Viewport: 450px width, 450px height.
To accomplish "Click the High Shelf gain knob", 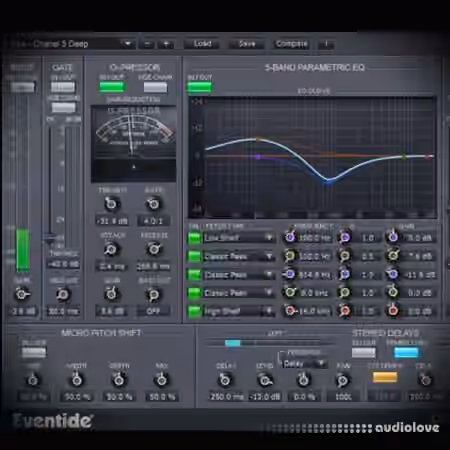I will point(393,311).
